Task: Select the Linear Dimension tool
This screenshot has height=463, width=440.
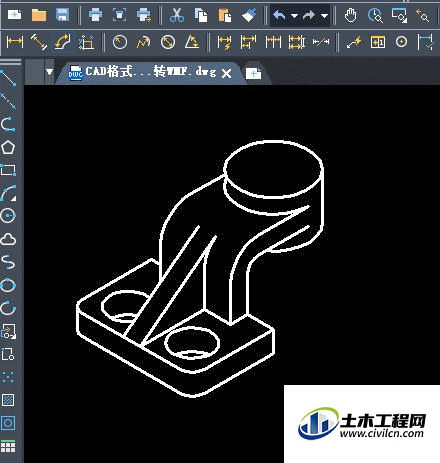Action: coord(15,42)
